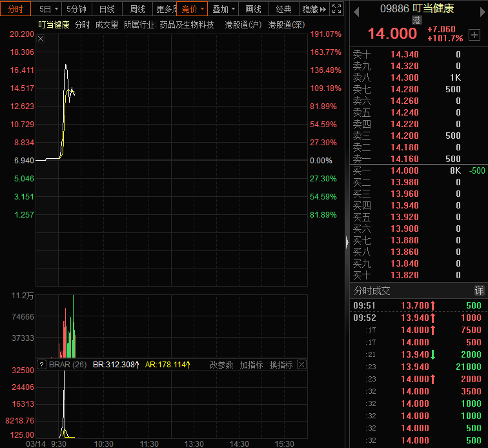Click the intraday price peak on chart
Screen dimensions: 488x448
point(66,65)
